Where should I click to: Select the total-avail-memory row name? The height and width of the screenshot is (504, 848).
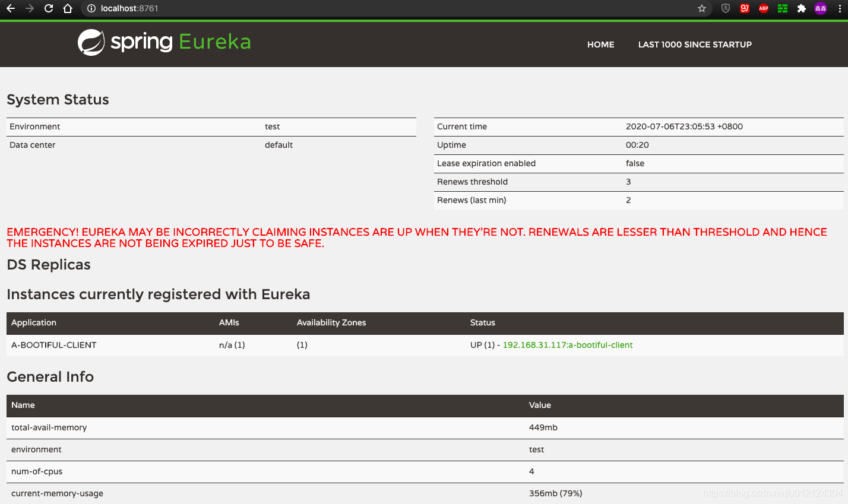tap(49, 427)
